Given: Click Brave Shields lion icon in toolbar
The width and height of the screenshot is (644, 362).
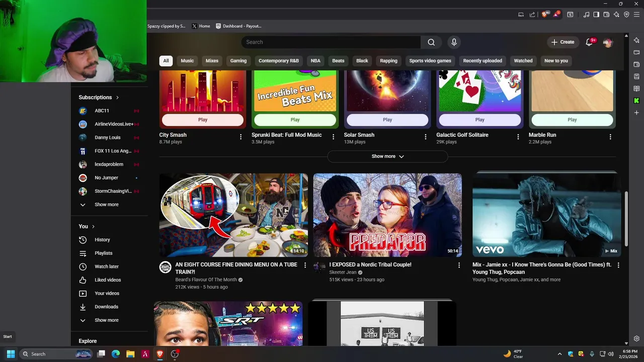Looking at the screenshot, I should [x=544, y=15].
